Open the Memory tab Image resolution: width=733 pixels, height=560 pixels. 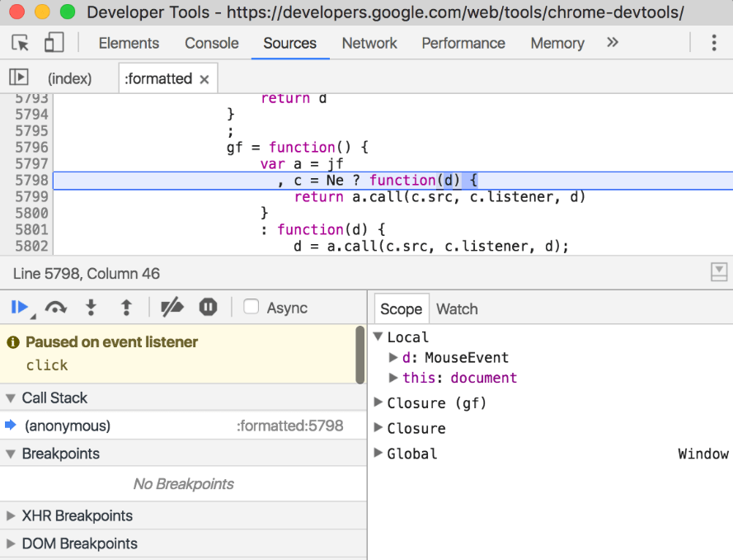pos(557,43)
